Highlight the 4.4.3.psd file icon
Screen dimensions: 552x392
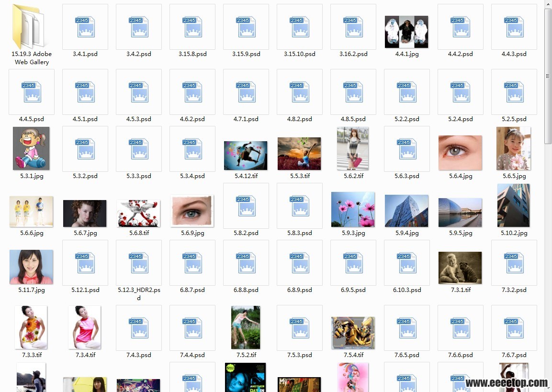point(514,27)
